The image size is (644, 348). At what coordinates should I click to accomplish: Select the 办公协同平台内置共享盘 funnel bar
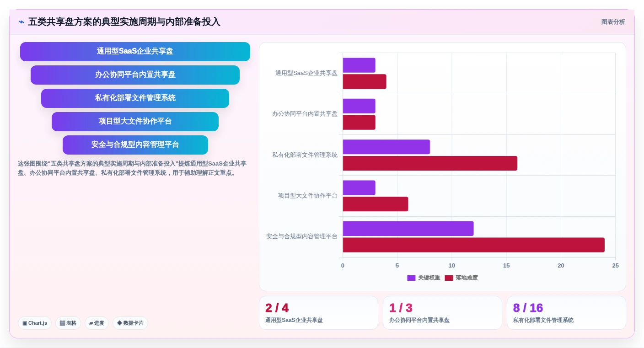point(135,75)
